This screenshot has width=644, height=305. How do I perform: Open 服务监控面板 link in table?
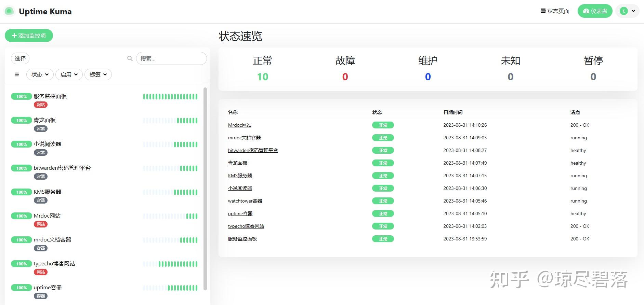coord(242,239)
